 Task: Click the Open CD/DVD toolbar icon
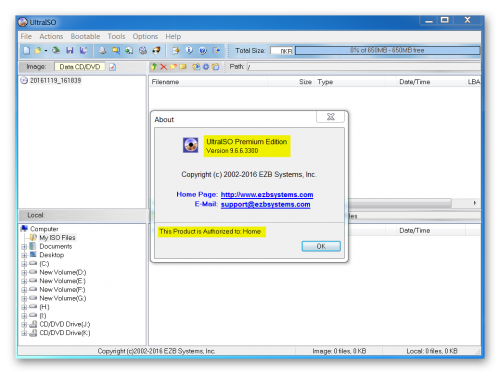pos(56,51)
